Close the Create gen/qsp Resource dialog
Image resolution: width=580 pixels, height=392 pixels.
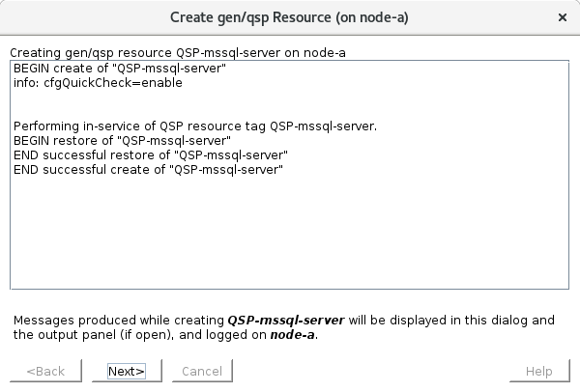point(563,17)
